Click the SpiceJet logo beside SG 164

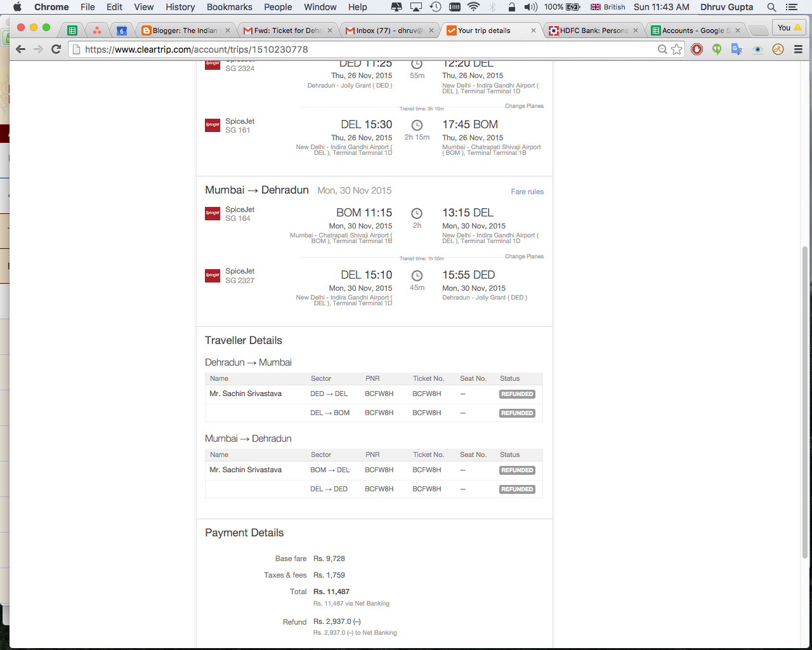213,213
